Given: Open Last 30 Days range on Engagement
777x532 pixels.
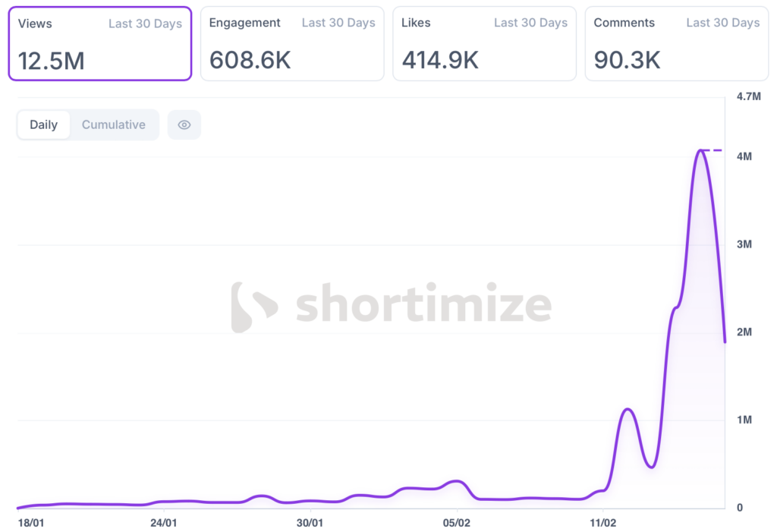Looking at the screenshot, I should click(338, 24).
